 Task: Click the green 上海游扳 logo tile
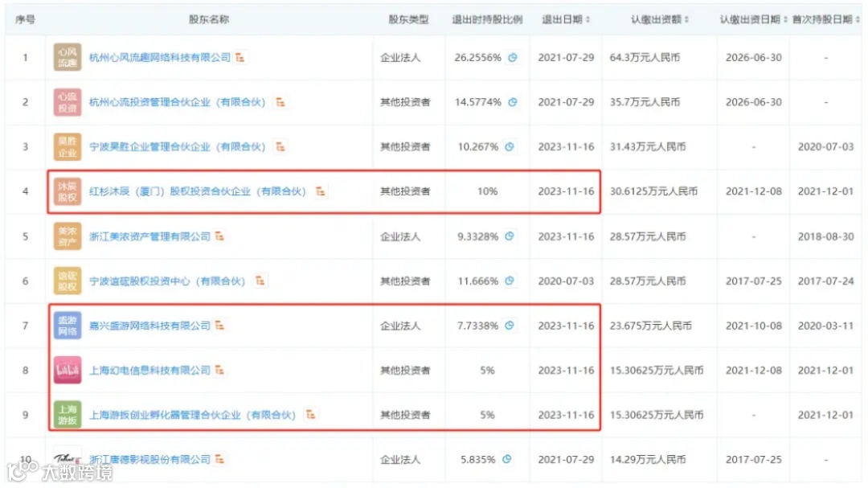click(68, 415)
